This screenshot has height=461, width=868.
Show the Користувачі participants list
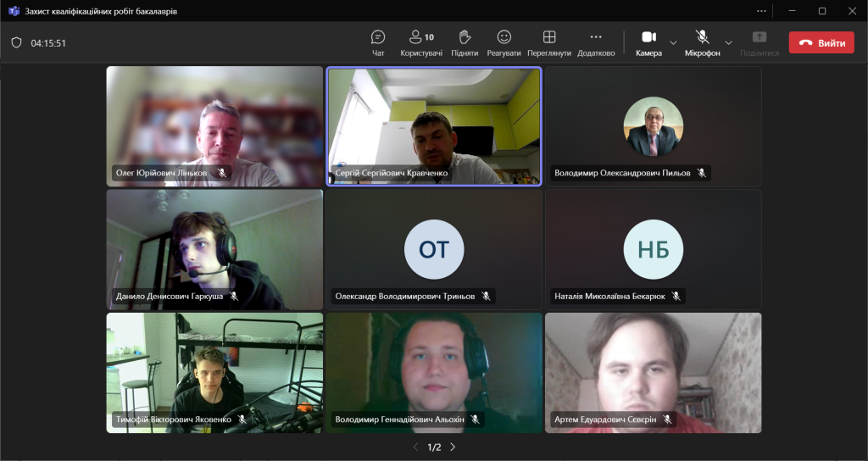click(421, 43)
